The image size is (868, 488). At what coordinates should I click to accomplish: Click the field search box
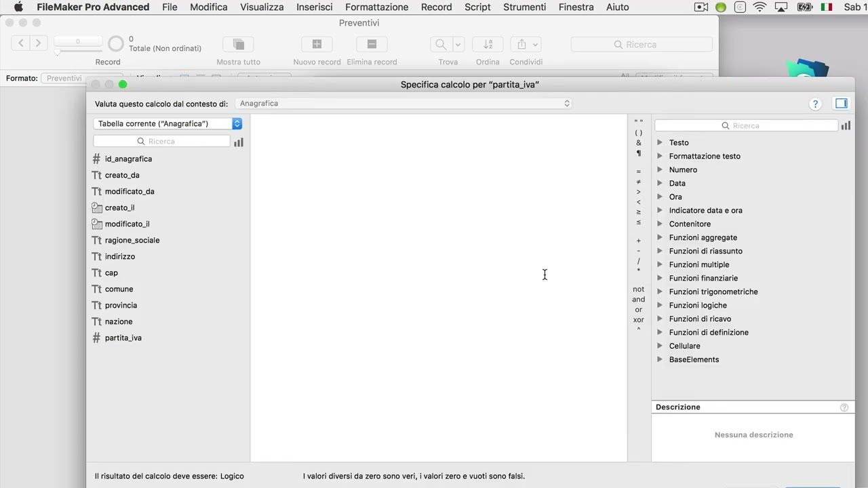point(162,141)
